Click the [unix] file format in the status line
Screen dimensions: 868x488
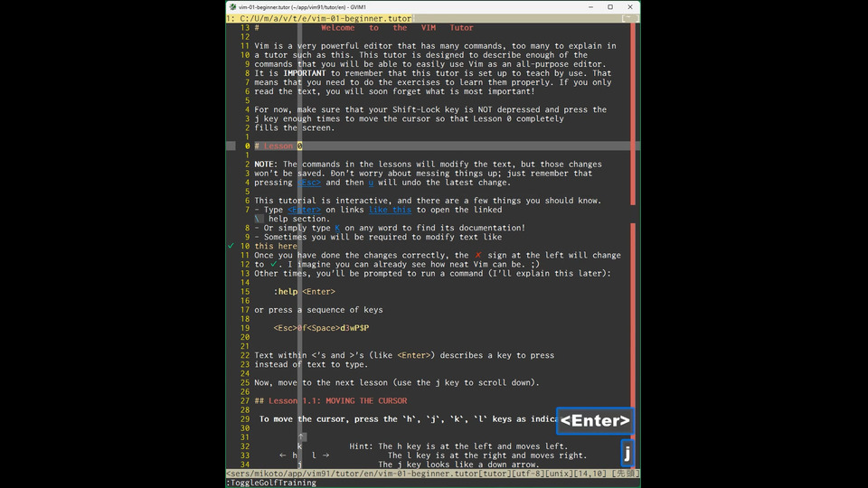click(x=559, y=474)
